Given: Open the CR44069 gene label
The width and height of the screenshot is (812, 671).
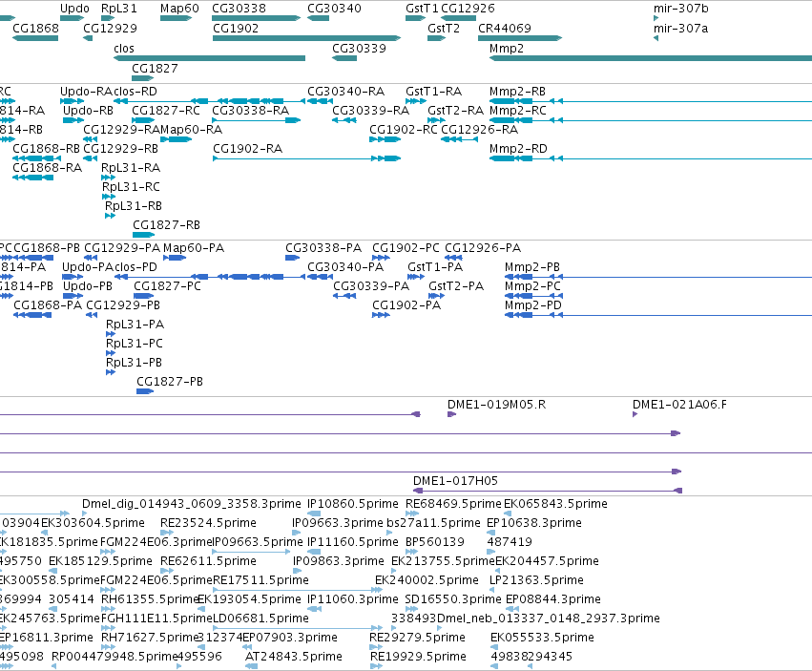Looking at the screenshot, I should pyautogui.click(x=505, y=28).
